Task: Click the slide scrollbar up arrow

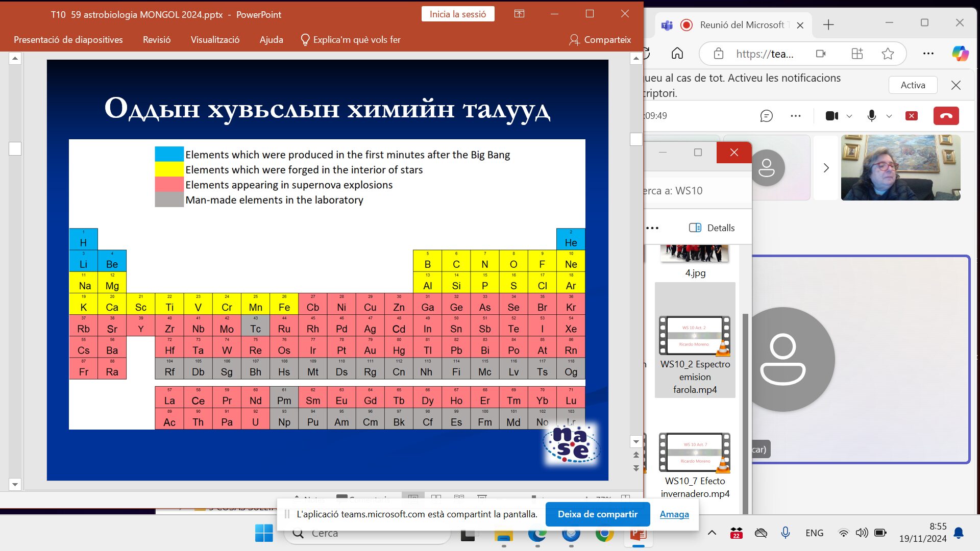Action: coord(636,59)
